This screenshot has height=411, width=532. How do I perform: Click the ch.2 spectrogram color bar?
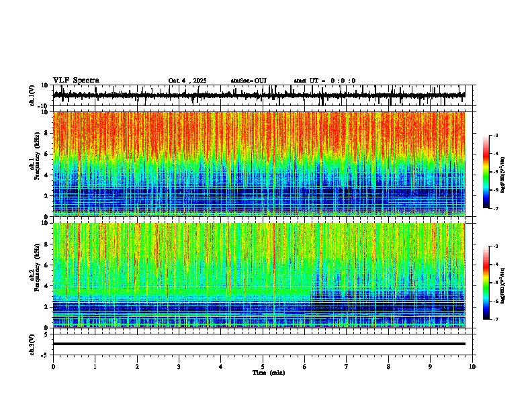pyautogui.click(x=486, y=283)
